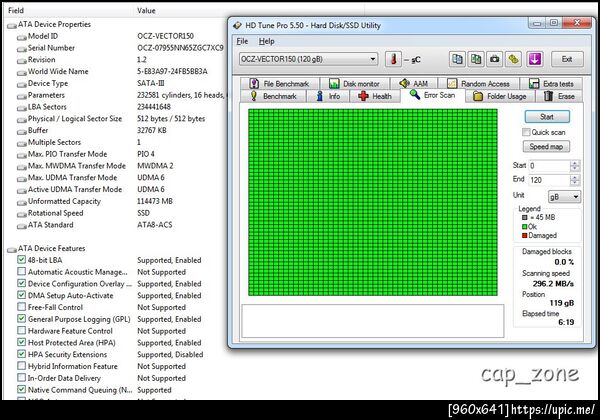Toggle Hardware Feature Control checkbox
Screen dimensions: 600x420
tap(21, 330)
